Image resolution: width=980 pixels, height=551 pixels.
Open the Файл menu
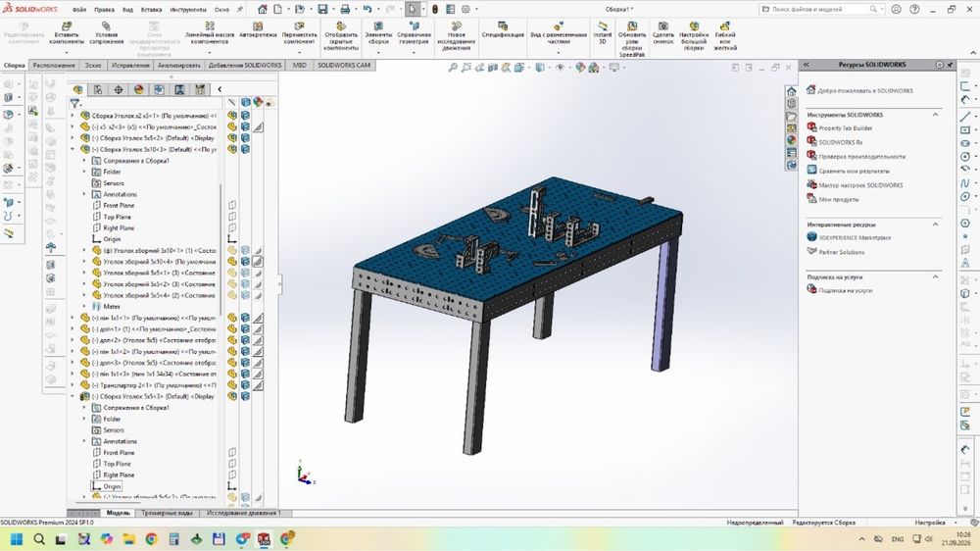click(79, 10)
